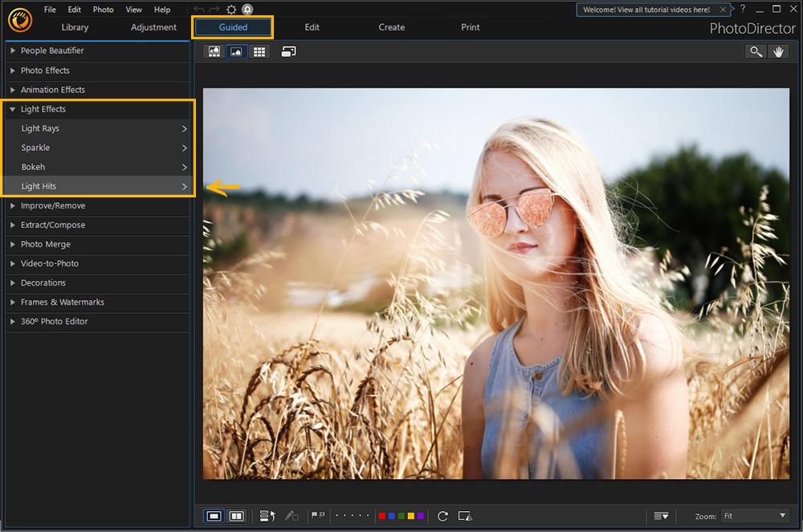
Task: Activate the zoom magnifier tool
Action: tap(755, 51)
